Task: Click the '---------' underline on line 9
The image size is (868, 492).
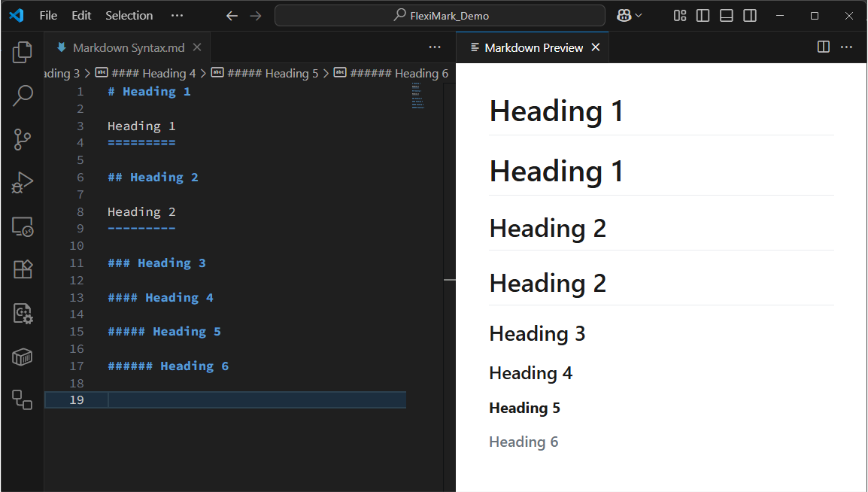Action: point(141,228)
